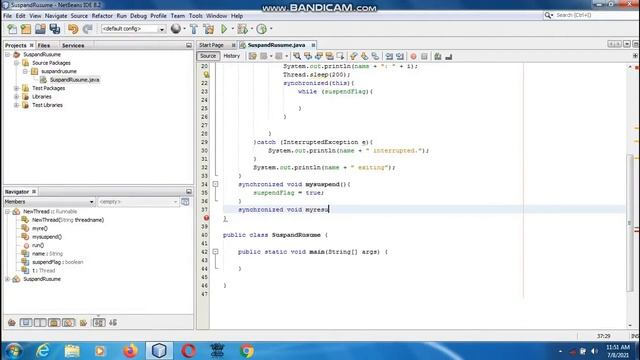The width and height of the screenshot is (640, 360).
Task: Open Google Chrome from the Windows taskbar
Action: pos(247,351)
